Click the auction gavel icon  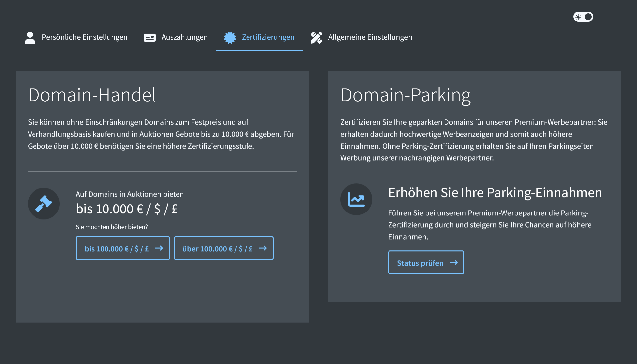(44, 203)
